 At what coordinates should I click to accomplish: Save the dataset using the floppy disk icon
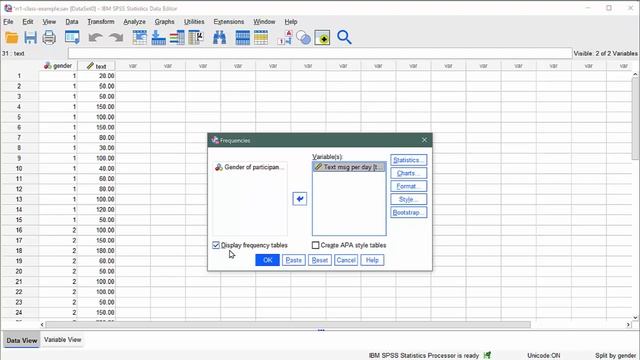click(31, 38)
